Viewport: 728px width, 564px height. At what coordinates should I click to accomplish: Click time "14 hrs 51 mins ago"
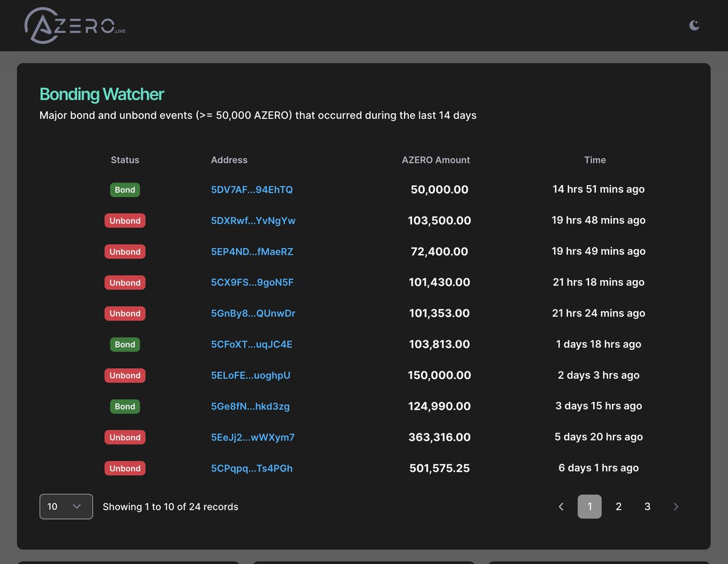599,189
